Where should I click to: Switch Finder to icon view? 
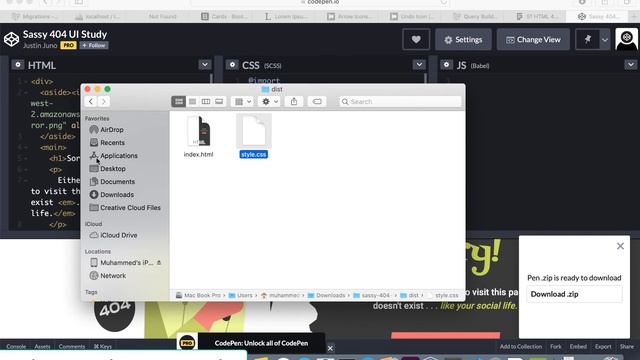click(x=179, y=102)
